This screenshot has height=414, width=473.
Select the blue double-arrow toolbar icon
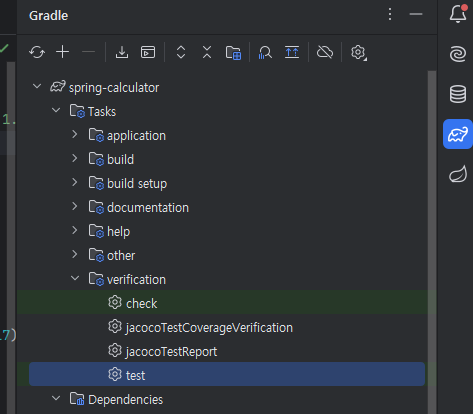coord(292,52)
